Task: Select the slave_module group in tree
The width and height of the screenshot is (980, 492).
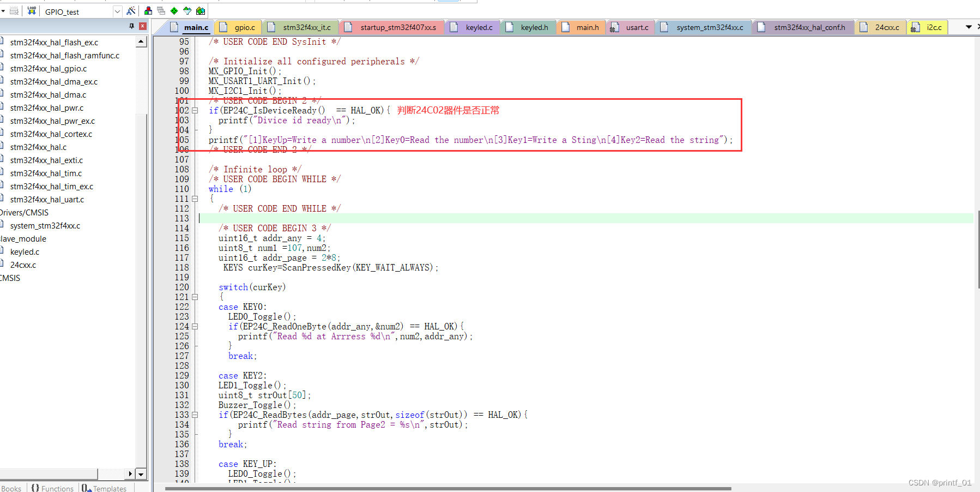Action: pyautogui.click(x=23, y=238)
